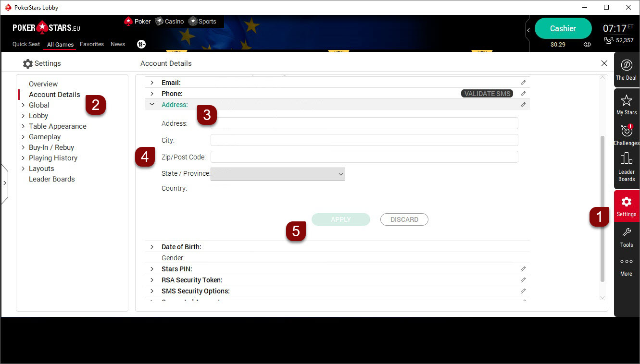Screen dimensions: 640x364
Task: Select Leader Boards in settings list
Action: (52, 179)
